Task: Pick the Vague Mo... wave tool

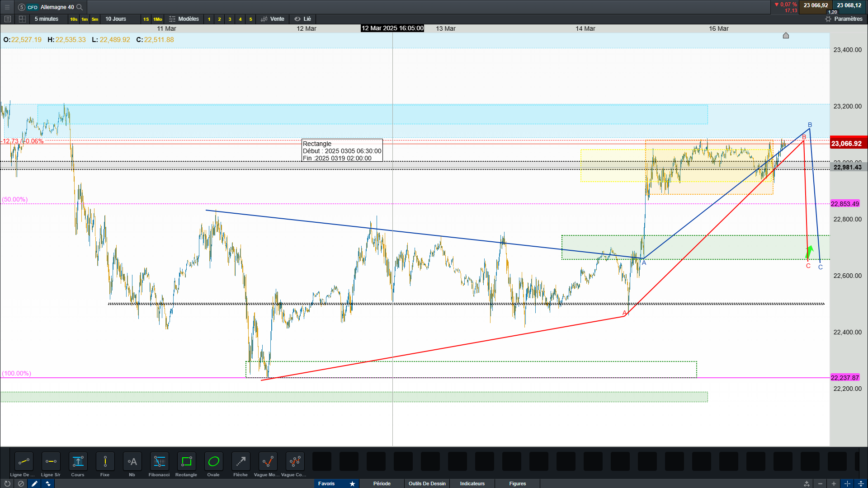Action: point(268,462)
